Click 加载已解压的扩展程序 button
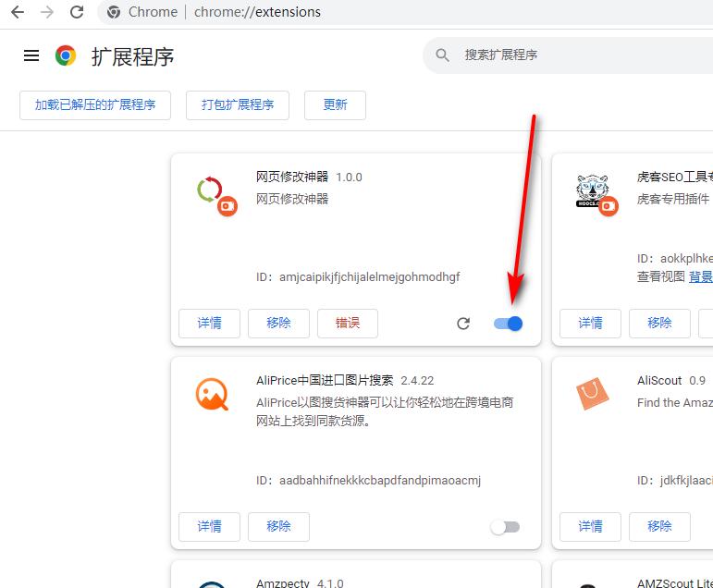 pyautogui.click(x=95, y=105)
